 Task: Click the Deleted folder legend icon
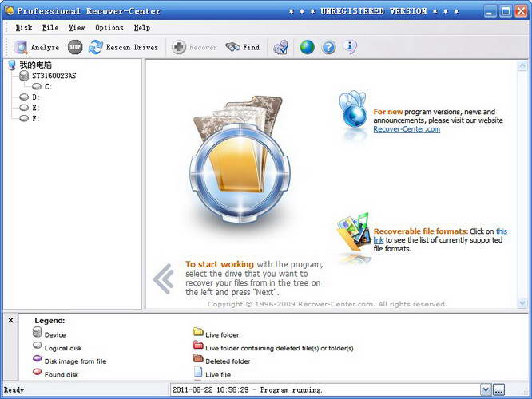tap(198, 358)
